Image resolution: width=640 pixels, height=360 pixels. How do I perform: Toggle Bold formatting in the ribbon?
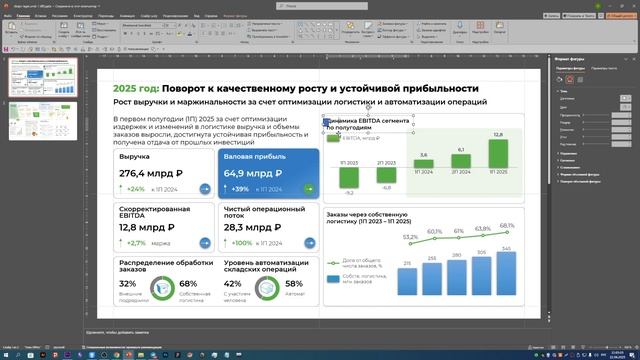coord(125,34)
